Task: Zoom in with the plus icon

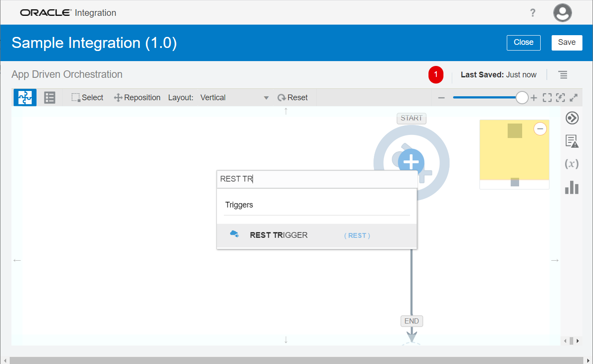Action: [x=534, y=98]
